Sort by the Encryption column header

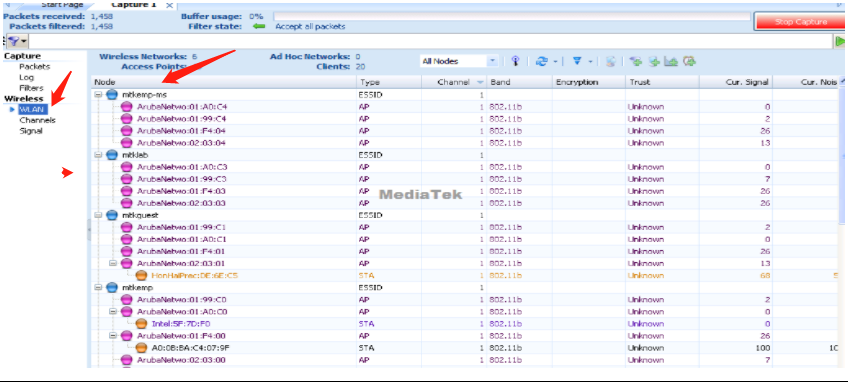coord(588,82)
